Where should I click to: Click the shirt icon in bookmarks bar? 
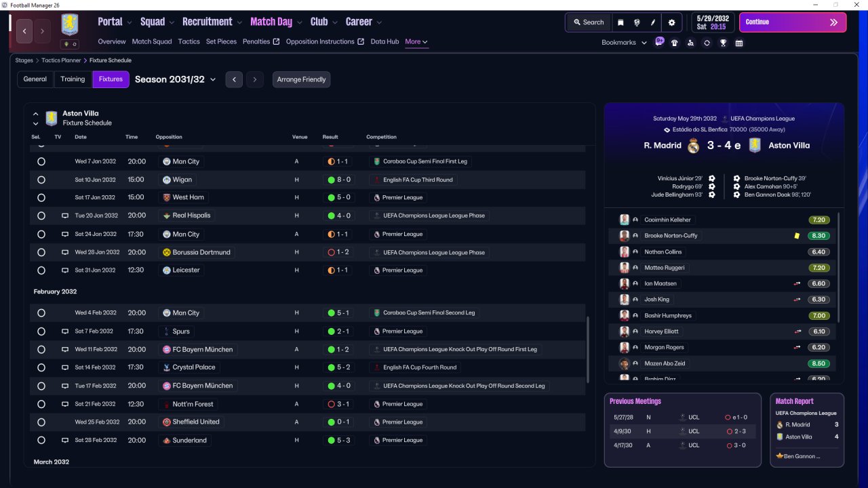674,43
